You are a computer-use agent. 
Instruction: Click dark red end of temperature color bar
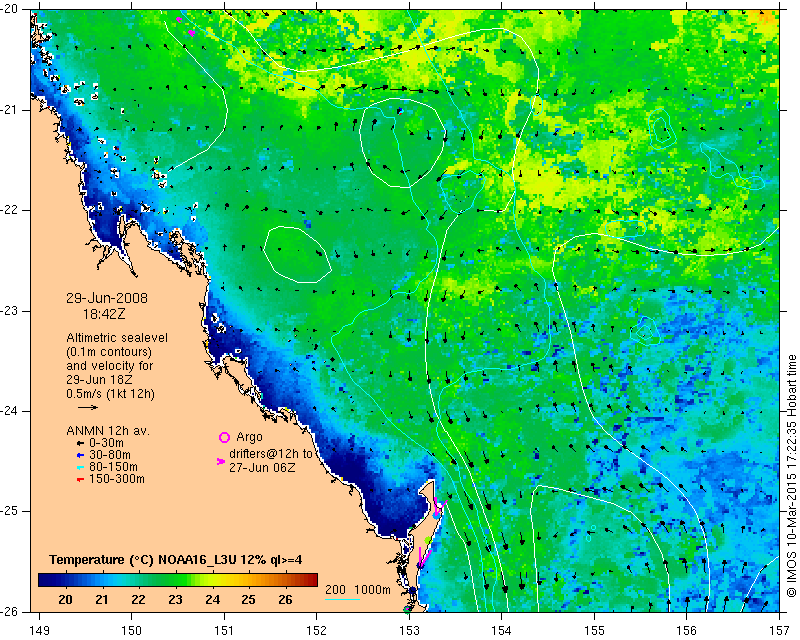point(312,580)
